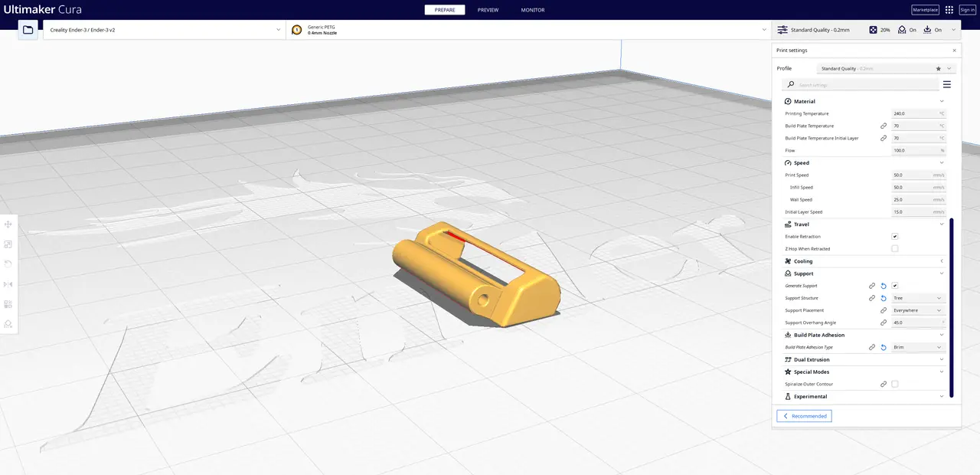Viewport: 980px width, 475px height.
Task: Collapse the Speed settings section
Action: pos(864,162)
